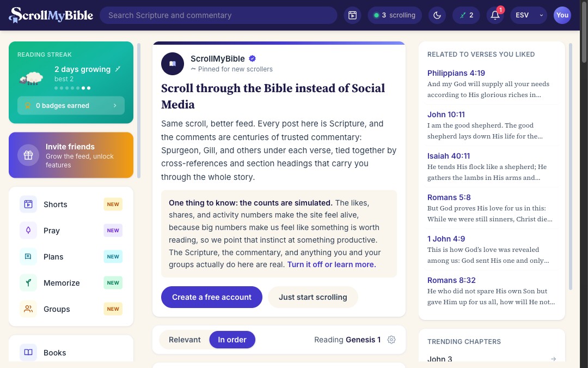Click Just start scrolling

pyautogui.click(x=313, y=297)
